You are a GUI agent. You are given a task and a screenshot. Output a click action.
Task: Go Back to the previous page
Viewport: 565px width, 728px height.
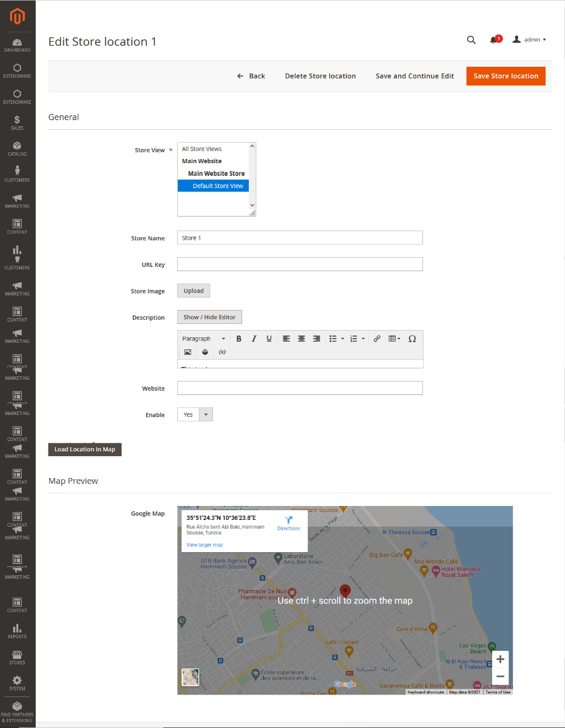pos(251,76)
